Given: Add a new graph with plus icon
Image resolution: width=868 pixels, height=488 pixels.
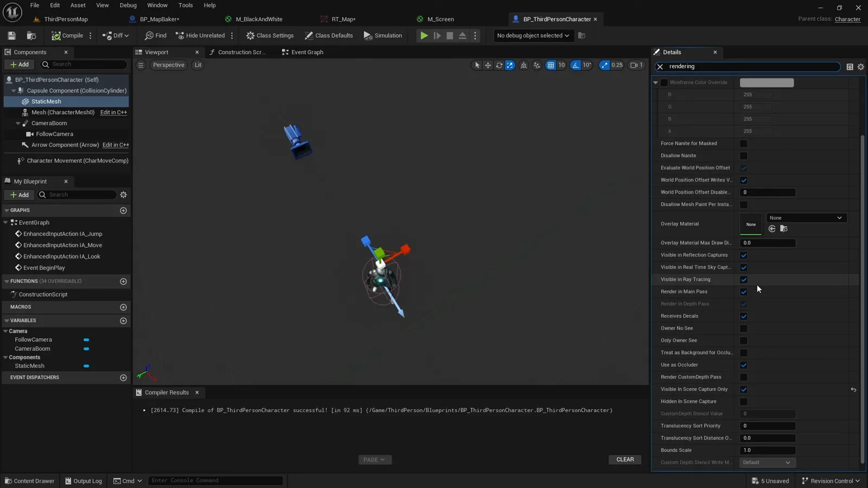Looking at the screenshot, I should (x=123, y=210).
